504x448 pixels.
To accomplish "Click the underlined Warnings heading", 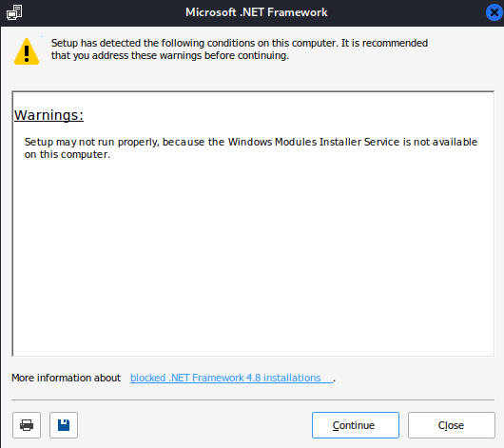I will click(48, 115).
